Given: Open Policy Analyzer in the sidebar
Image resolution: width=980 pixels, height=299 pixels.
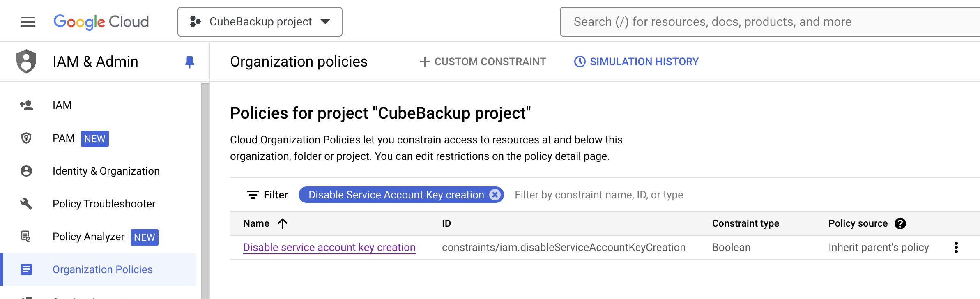Looking at the screenshot, I should pyautogui.click(x=88, y=237).
